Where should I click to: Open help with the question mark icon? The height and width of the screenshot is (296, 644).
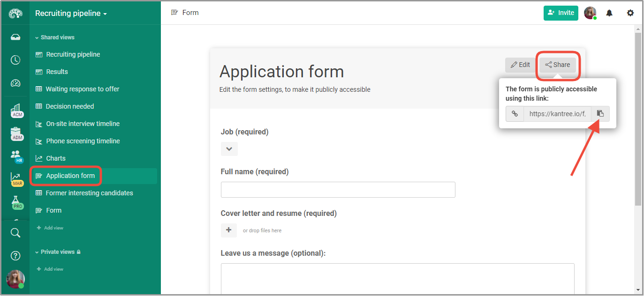pos(15,256)
